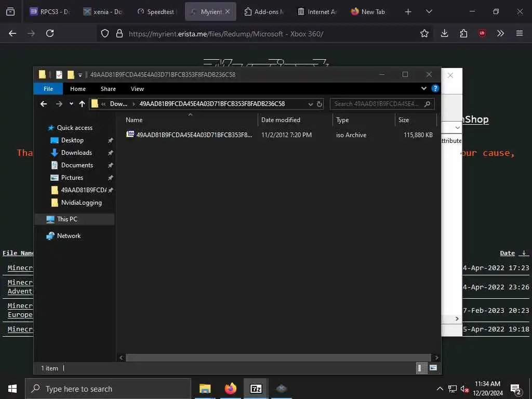This screenshot has height=399, width=532.
Task: Select This PC in navigation pane
Action: pos(67,219)
